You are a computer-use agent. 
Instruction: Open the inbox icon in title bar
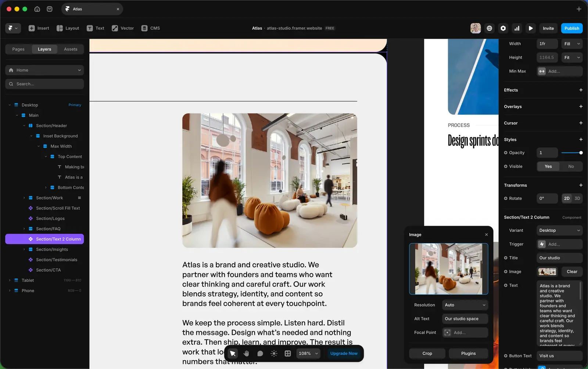[50, 9]
